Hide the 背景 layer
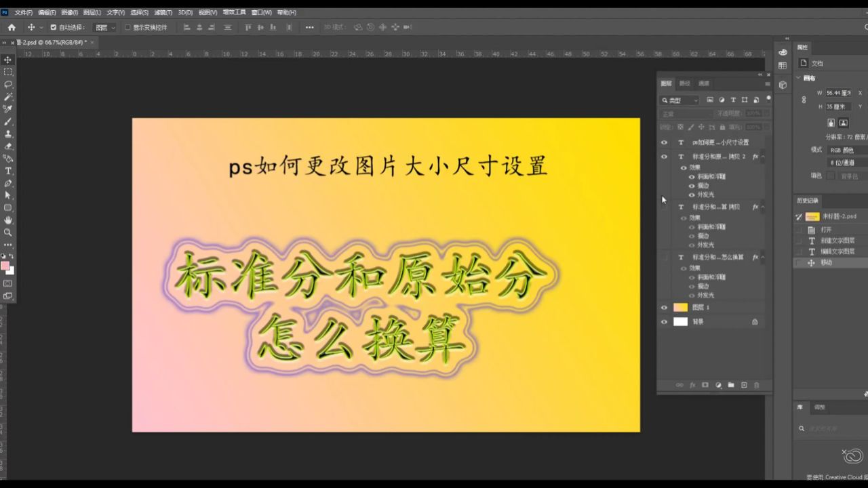868x488 pixels. (664, 322)
